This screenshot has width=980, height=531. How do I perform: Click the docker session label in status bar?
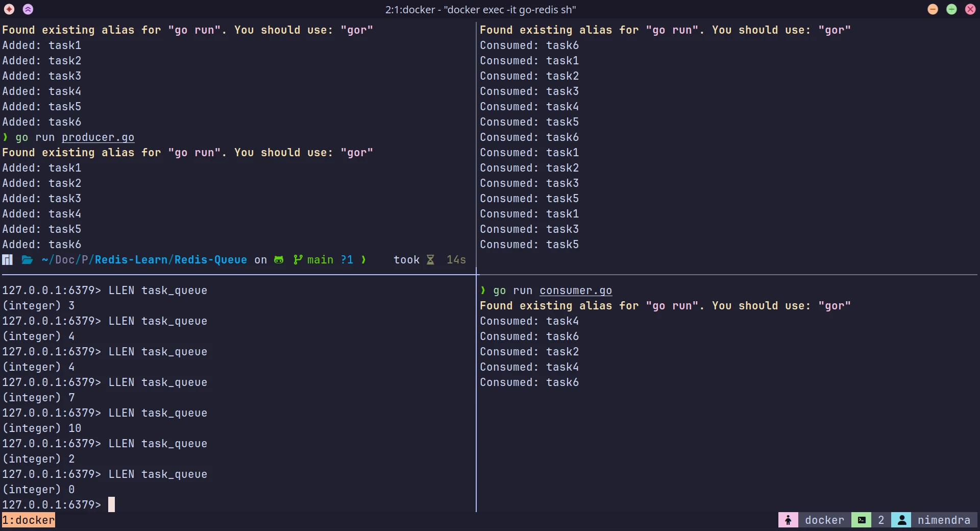[x=824, y=520]
